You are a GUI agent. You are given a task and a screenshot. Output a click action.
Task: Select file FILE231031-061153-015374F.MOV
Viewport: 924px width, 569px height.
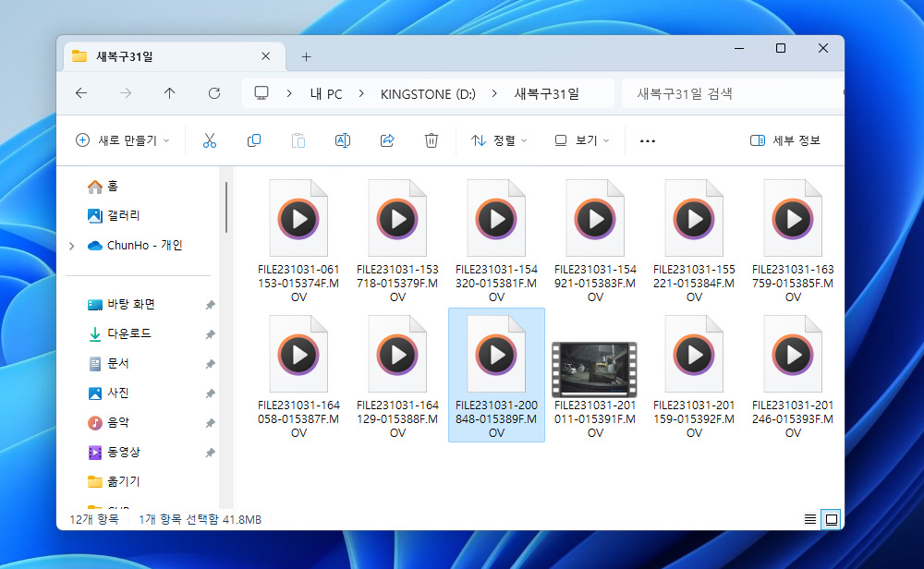click(298, 241)
